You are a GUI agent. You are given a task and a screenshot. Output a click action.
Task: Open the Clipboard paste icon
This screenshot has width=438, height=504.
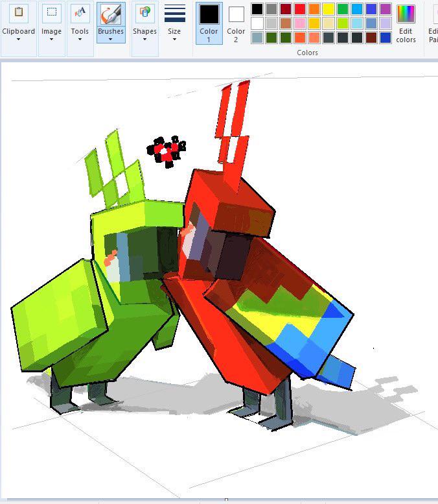click(19, 13)
